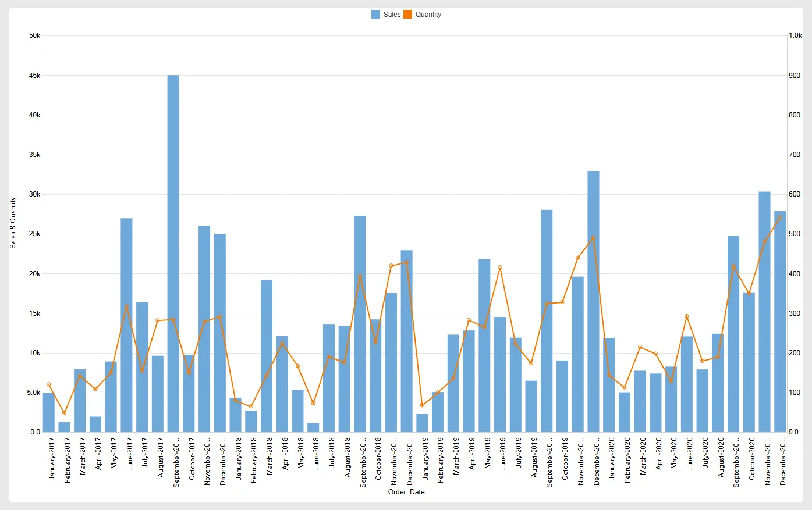Toggle the Sales series via legend label
This screenshot has width=812, height=510.
392,15
